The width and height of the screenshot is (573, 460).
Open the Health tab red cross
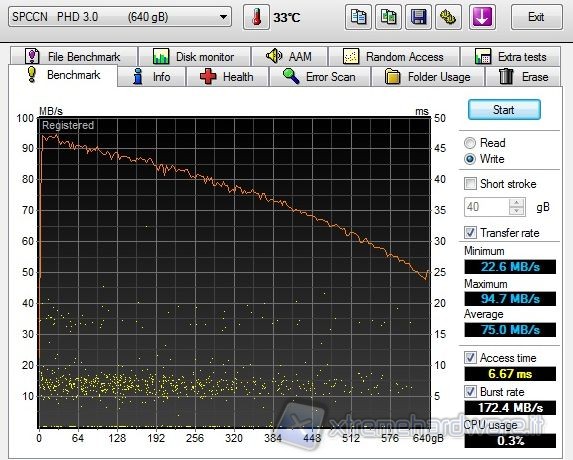click(227, 77)
